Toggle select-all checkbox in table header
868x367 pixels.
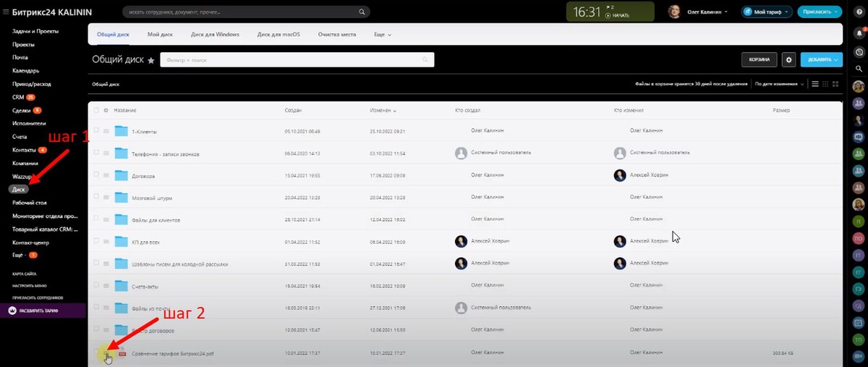pyautogui.click(x=95, y=110)
